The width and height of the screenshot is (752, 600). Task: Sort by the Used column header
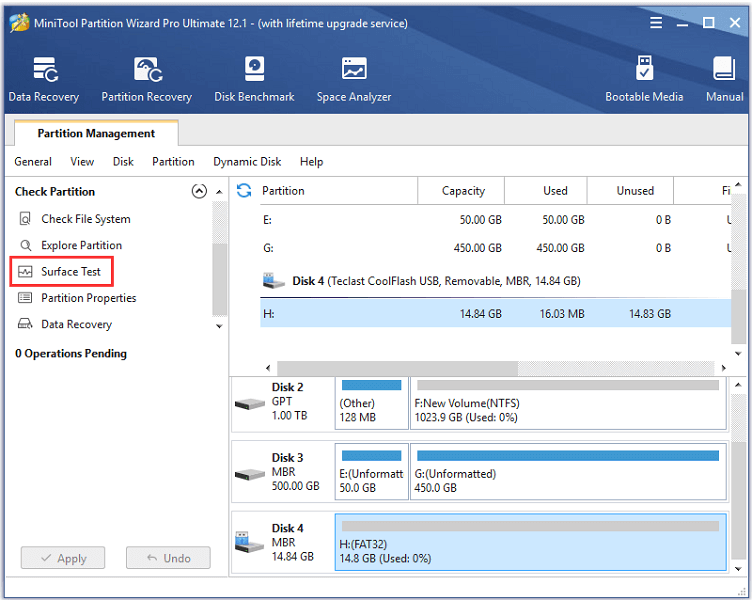click(x=546, y=191)
